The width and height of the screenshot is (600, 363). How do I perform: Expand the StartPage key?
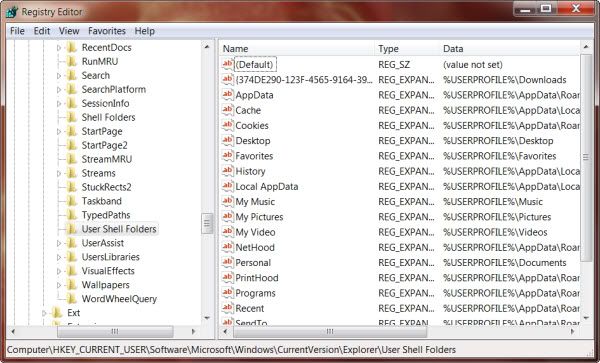pos(59,132)
